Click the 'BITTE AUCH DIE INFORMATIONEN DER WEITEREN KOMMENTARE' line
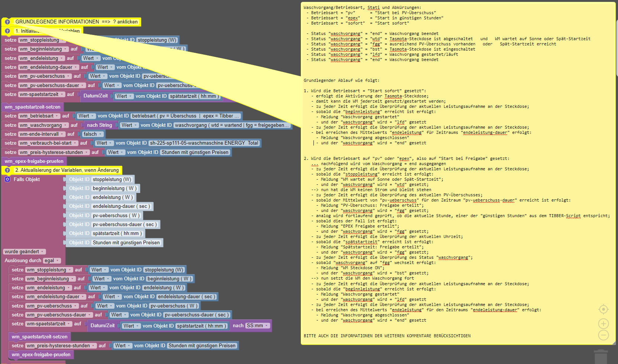The width and height of the screenshot is (618, 364). tap(387, 336)
